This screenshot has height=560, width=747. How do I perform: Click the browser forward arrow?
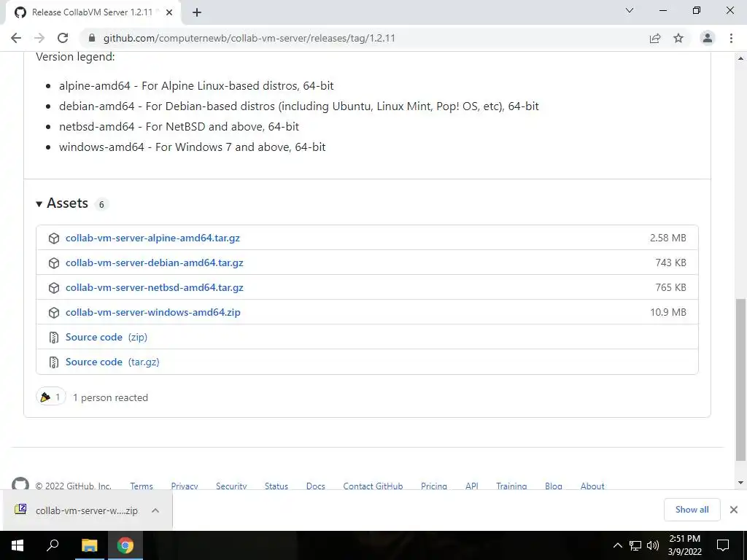(39, 38)
